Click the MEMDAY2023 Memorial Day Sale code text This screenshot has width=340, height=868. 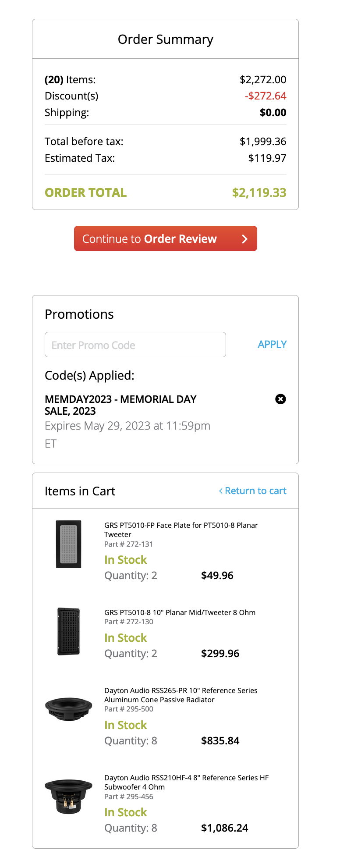pyautogui.click(x=120, y=405)
